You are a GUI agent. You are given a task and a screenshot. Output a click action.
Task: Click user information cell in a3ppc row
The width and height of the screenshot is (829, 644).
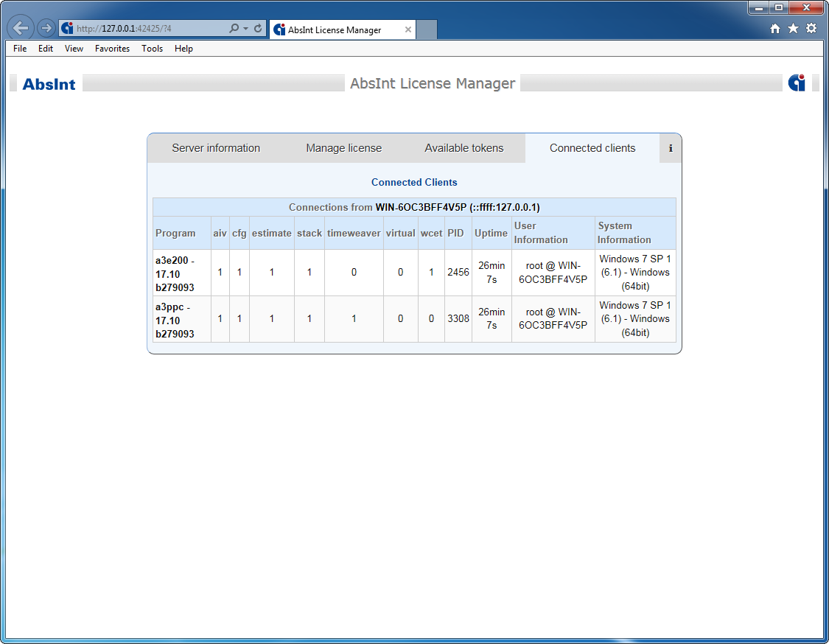[553, 319]
